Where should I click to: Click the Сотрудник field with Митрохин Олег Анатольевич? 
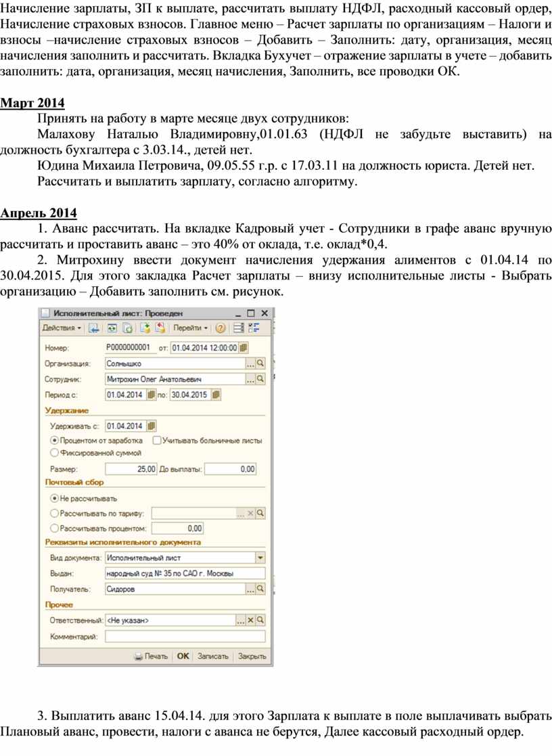175,380
